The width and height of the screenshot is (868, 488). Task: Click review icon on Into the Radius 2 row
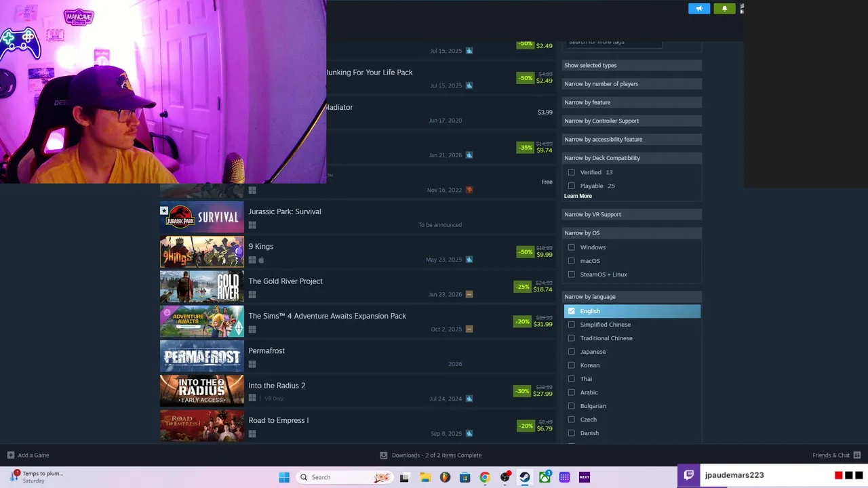[469, 399]
